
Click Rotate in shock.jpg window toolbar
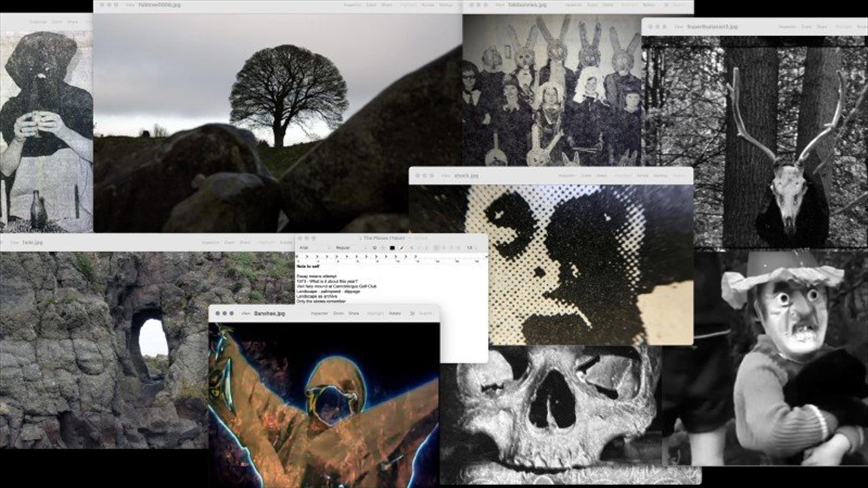click(x=642, y=175)
